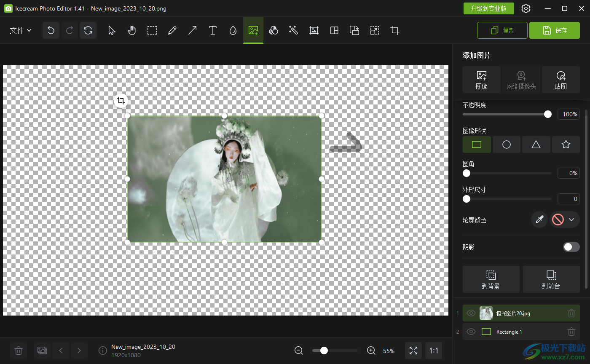Viewport: 590px width, 364px height.
Task: Open the frame tool
Action: tap(314, 30)
